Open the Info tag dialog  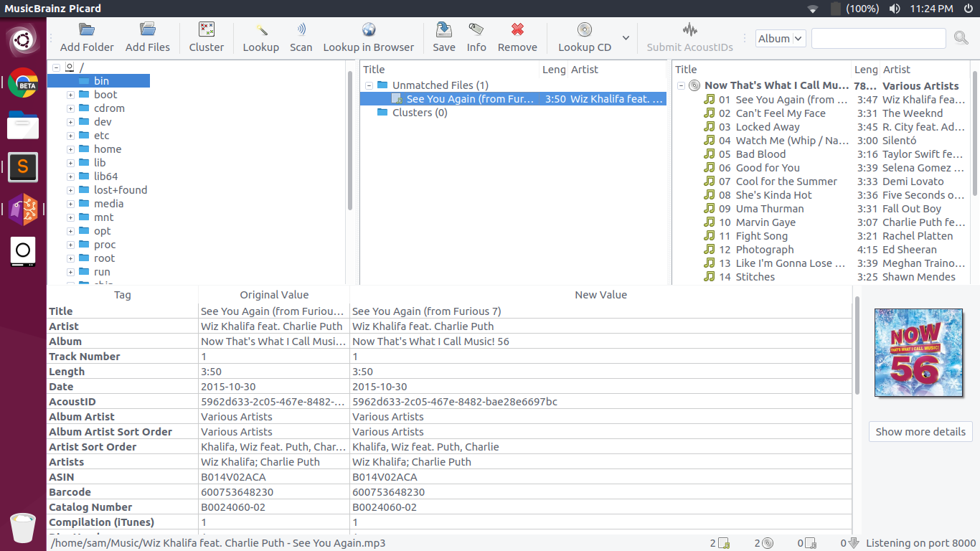pos(476,30)
